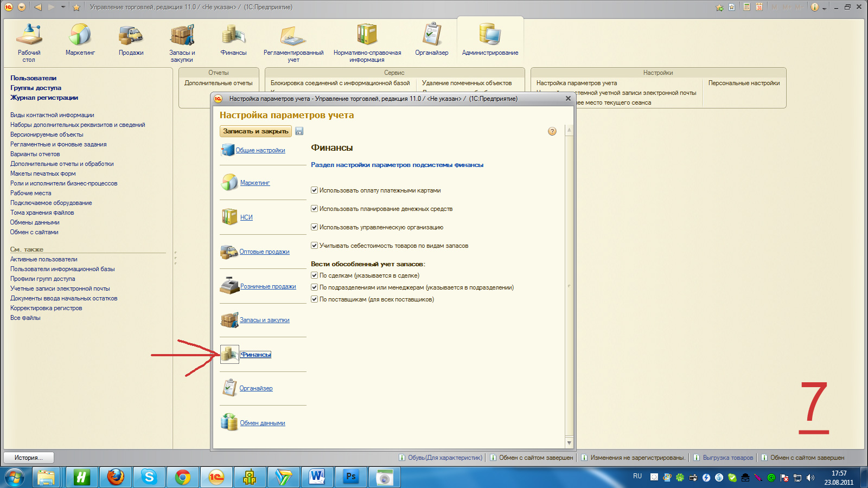Open Firefox from taskbar
Image resolution: width=868 pixels, height=488 pixels.
tap(115, 477)
